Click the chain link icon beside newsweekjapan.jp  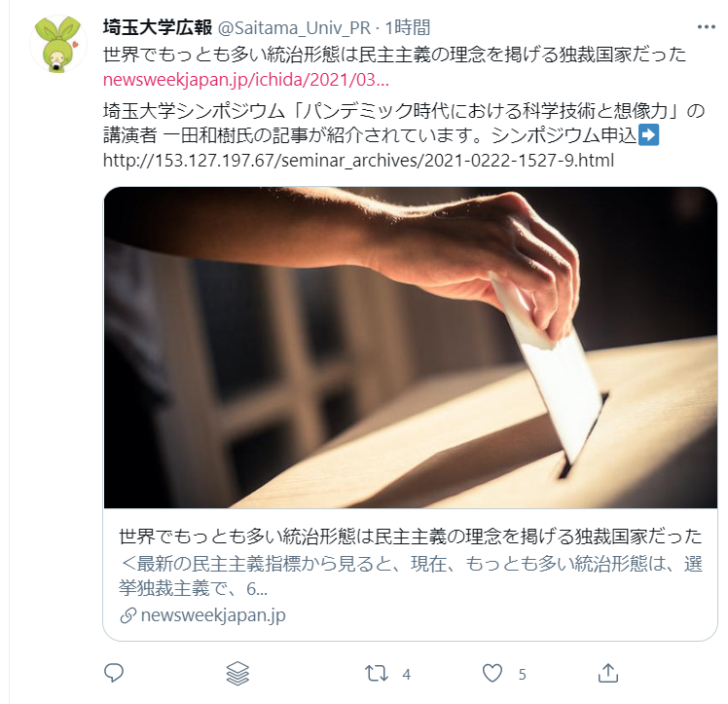(127, 615)
